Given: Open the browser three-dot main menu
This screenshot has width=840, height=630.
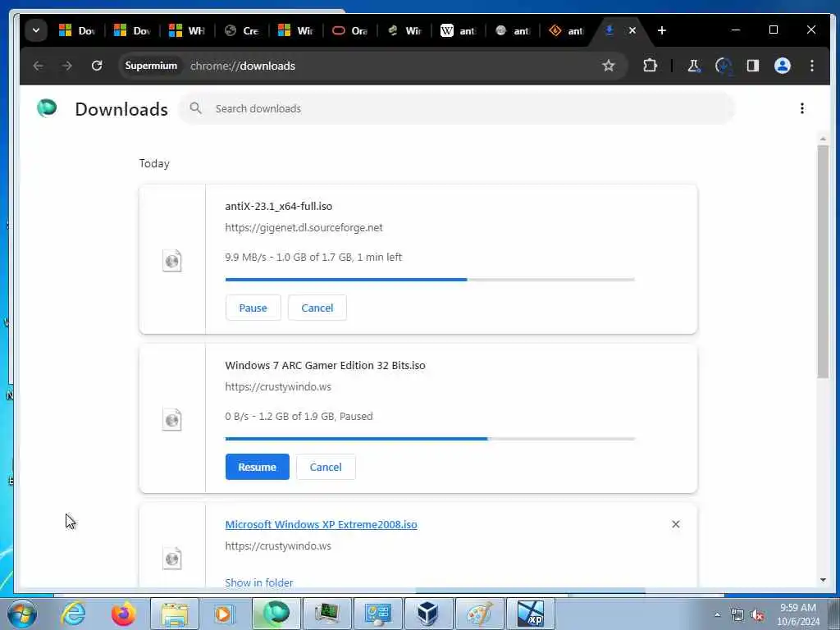Looking at the screenshot, I should (x=812, y=66).
